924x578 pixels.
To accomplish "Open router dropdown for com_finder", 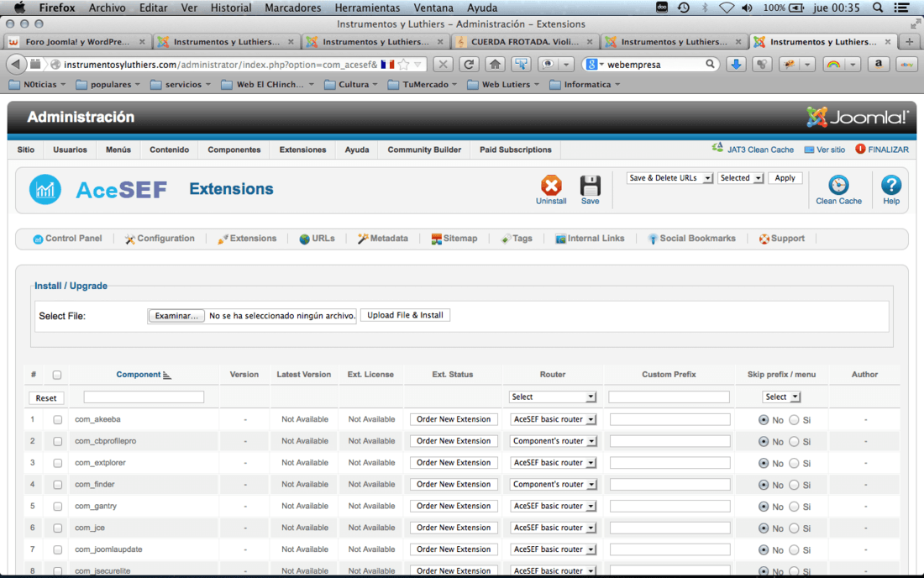I will (x=553, y=484).
